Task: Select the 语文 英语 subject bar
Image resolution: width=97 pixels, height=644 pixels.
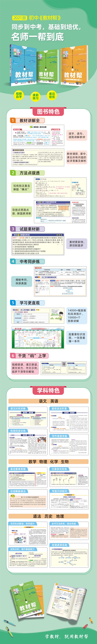Action: [48, 401]
